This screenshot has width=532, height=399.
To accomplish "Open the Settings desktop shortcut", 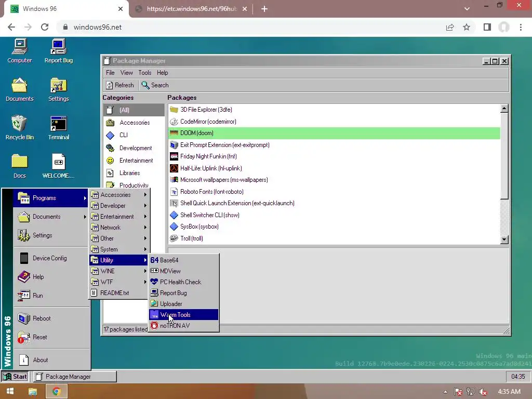I will click(58, 90).
